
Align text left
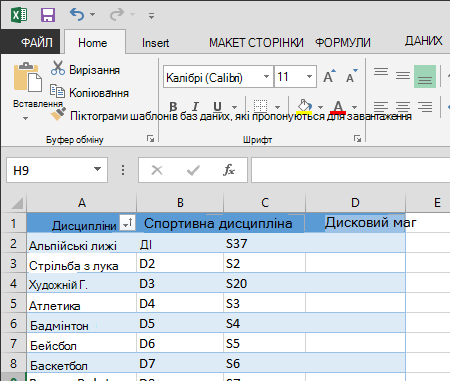click(x=381, y=107)
